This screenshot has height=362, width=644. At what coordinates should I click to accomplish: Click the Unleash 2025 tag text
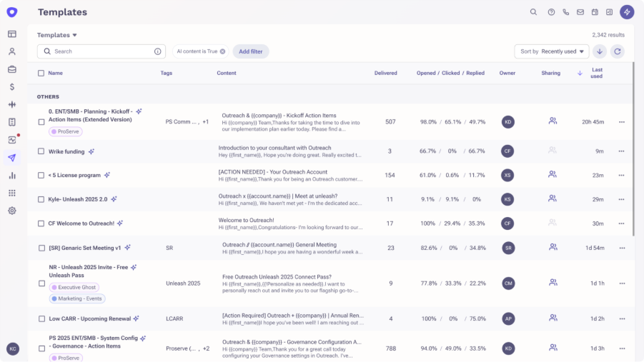click(183, 283)
